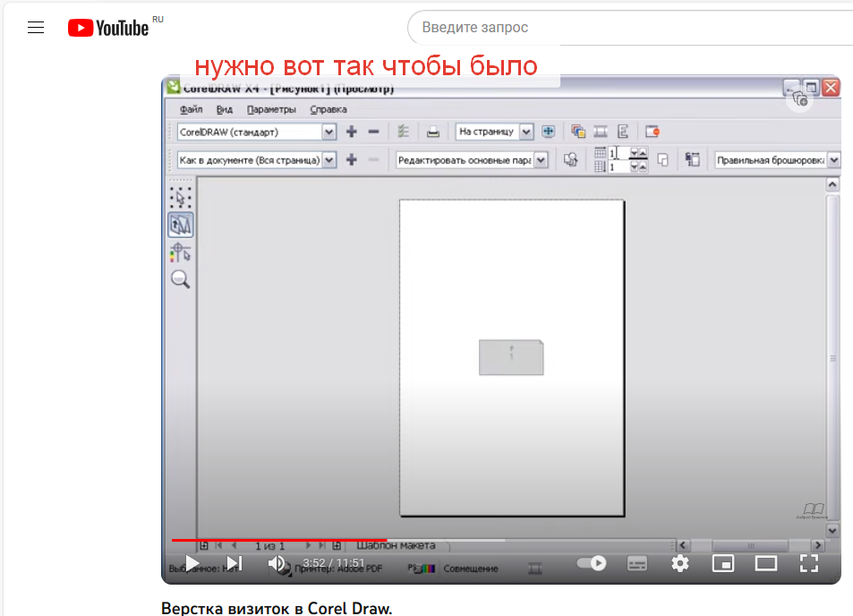
Task: Click the '1 из 1' page counter text
Action: click(x=270, y=546)
